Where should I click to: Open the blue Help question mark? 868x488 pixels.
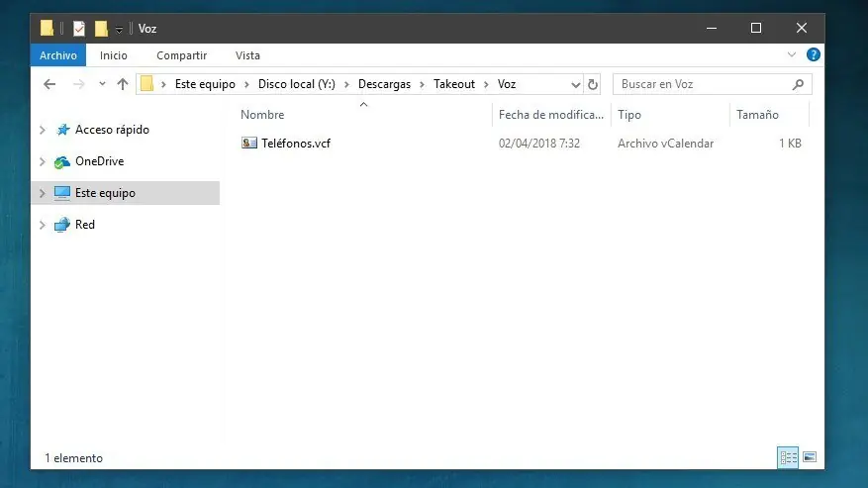pos(813,54)
